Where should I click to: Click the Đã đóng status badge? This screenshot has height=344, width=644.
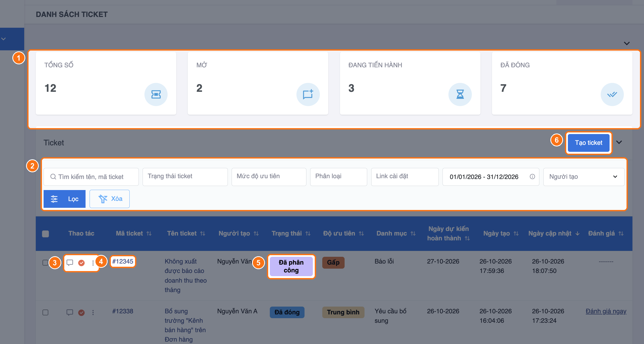tap(287, 312)
